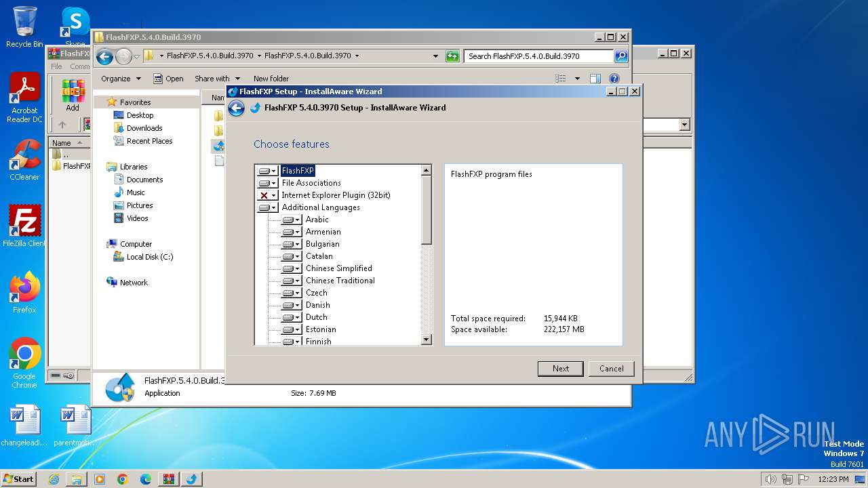Open Firefox desktop icon

click(24, 292)
